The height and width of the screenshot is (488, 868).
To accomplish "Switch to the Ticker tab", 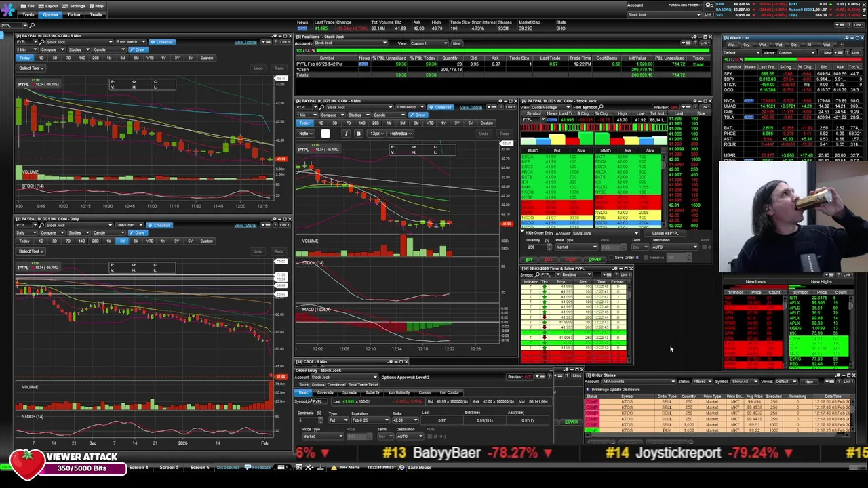I will [x=74, y=14].
